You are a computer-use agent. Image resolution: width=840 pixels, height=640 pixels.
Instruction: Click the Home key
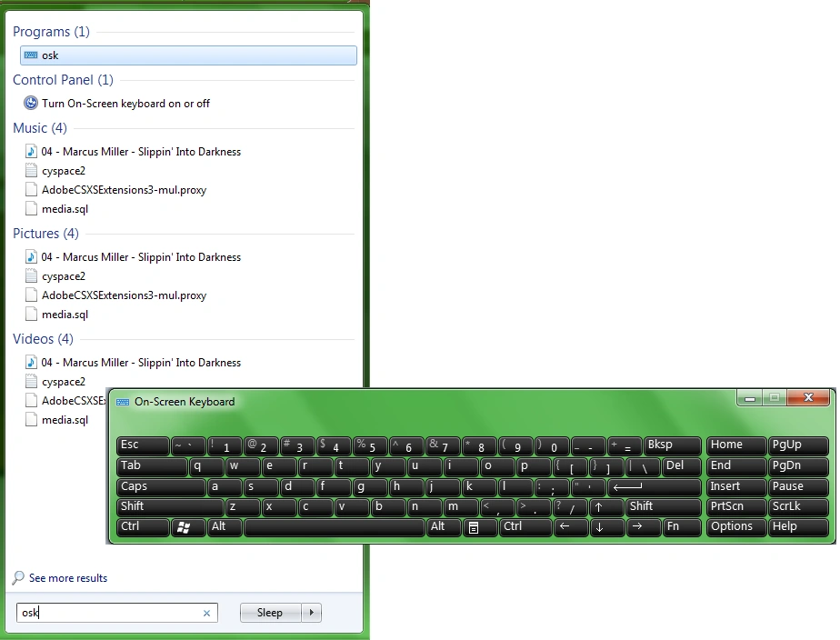736,446
